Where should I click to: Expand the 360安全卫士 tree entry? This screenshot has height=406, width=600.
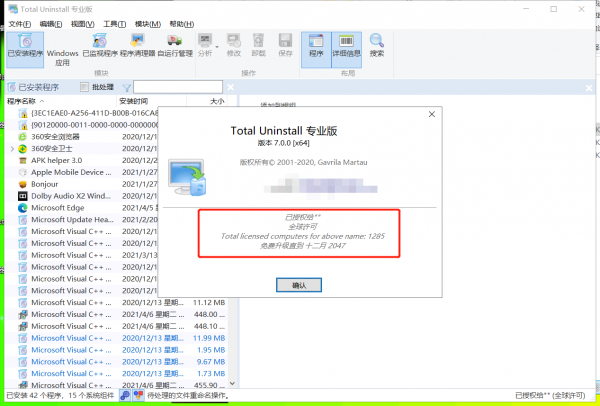click(12, 148)
